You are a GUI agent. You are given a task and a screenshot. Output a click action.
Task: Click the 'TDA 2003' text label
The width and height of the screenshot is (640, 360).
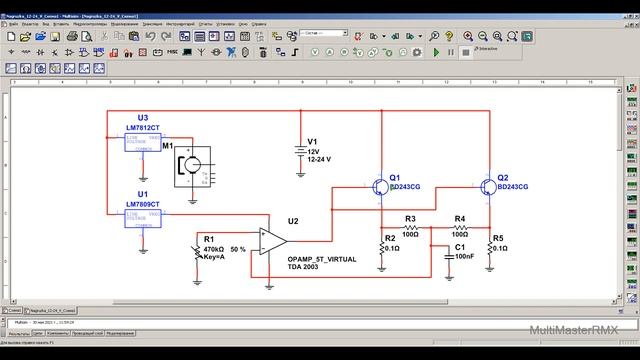(x=303, y=267)
